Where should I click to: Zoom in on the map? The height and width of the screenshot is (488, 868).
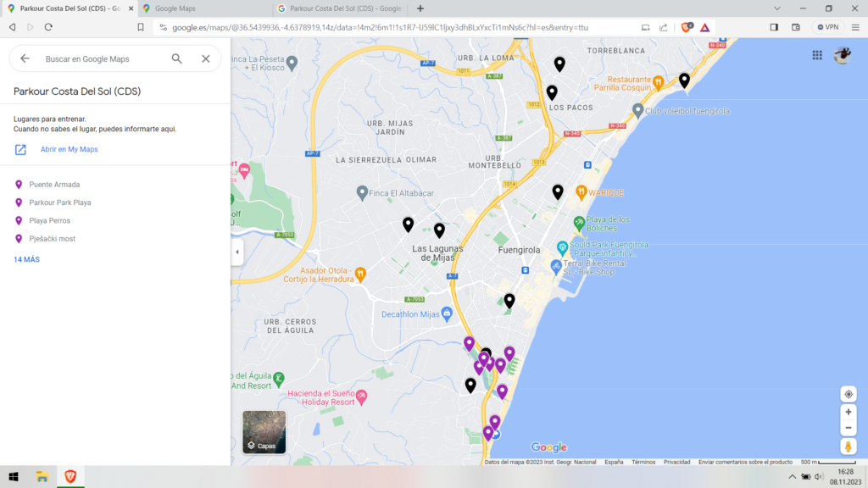pos(849,412)
